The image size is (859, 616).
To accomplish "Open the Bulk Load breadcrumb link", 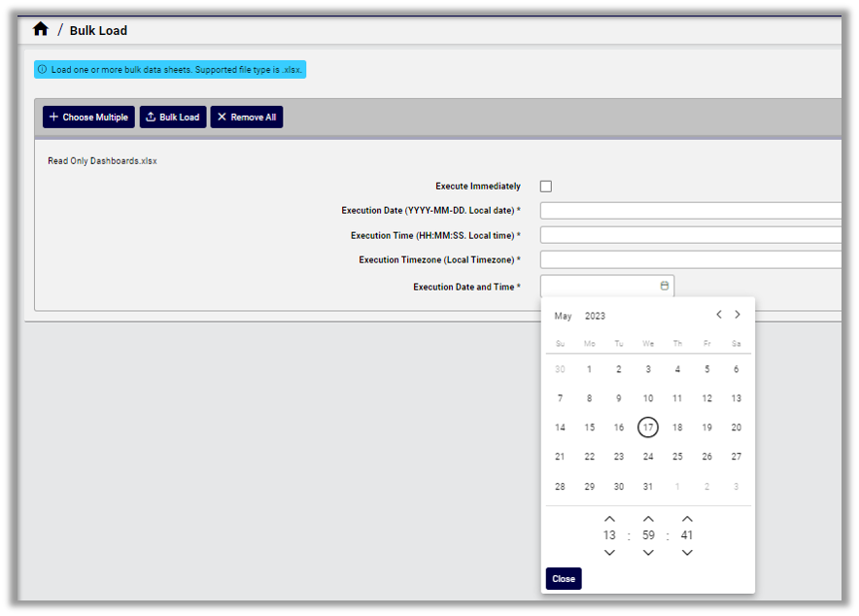I will [x=98, y=30].
